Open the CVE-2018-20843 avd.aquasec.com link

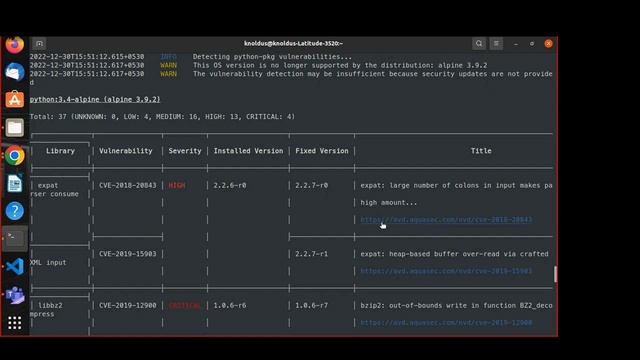446,220
